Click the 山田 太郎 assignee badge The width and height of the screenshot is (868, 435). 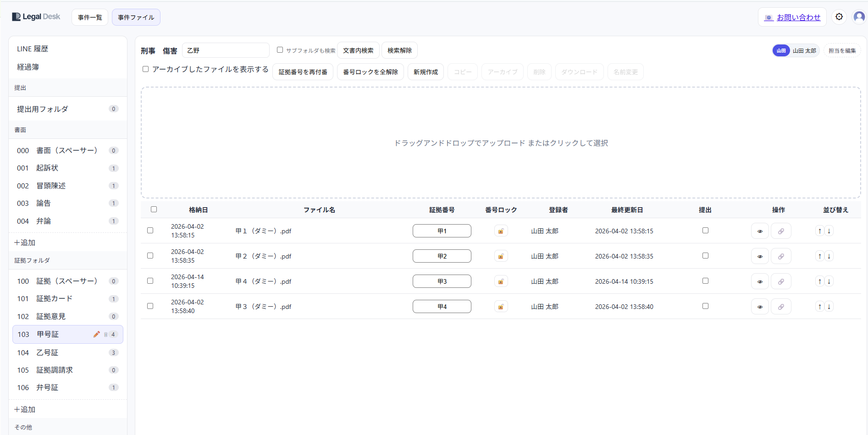click(x=796, y=50)
